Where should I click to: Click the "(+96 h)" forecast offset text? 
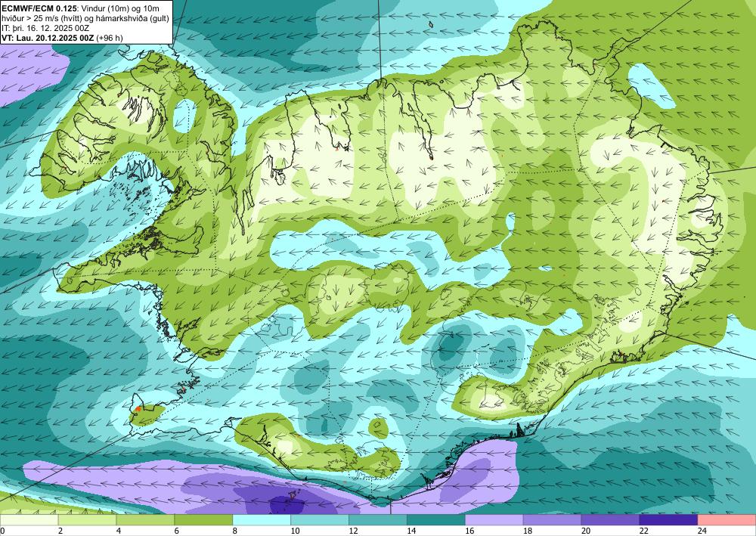pyautogui.click(x=110, y=38)
